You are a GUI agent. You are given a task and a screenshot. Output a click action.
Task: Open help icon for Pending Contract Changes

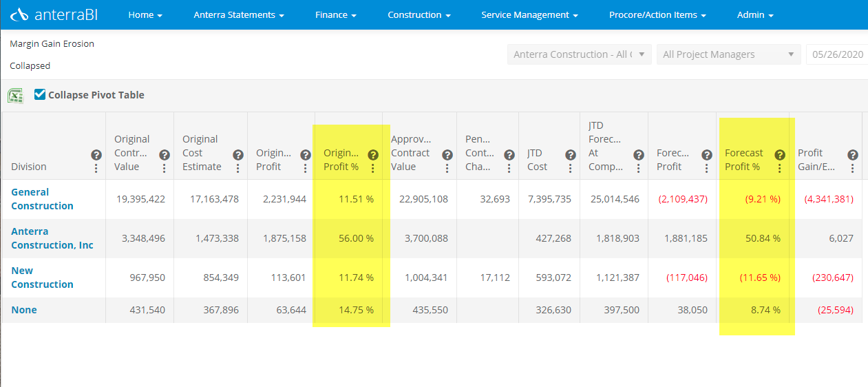(509, 155)
